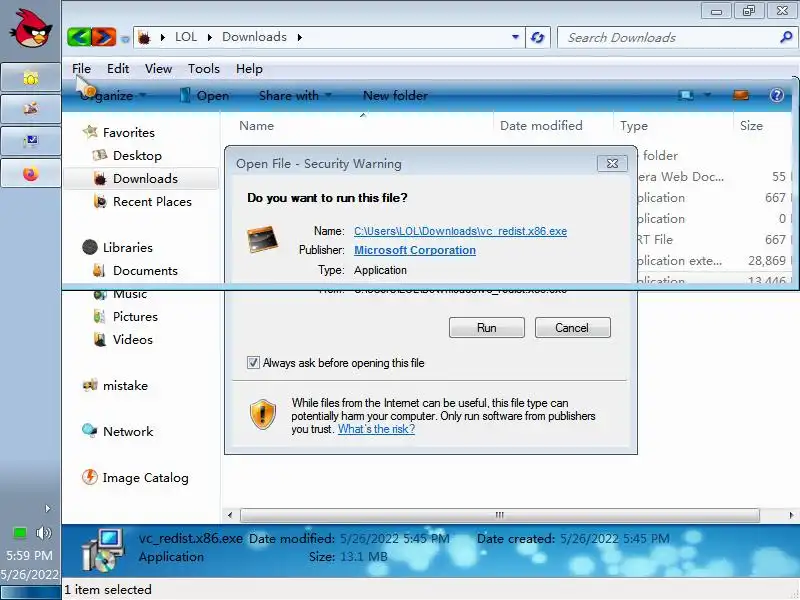This screenshot has width=800, height=600.
Task: Open the second taskbar app icon
Action: [x=31, y=109]
